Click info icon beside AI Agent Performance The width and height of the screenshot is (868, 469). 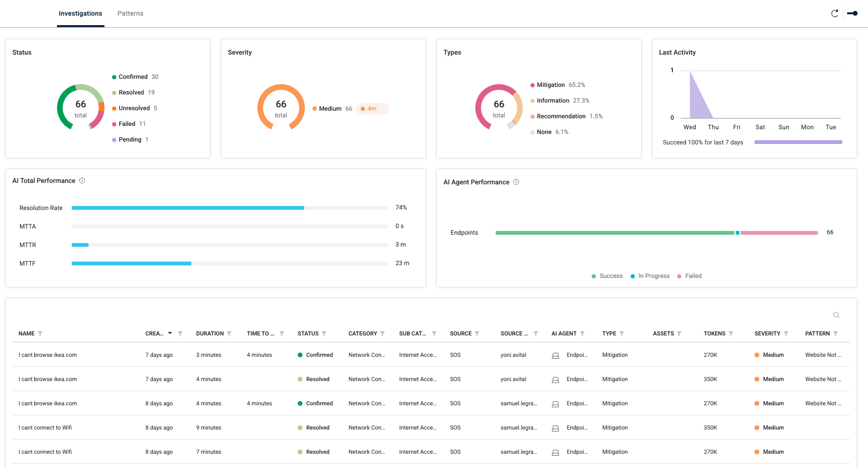[x=516, y=182]
